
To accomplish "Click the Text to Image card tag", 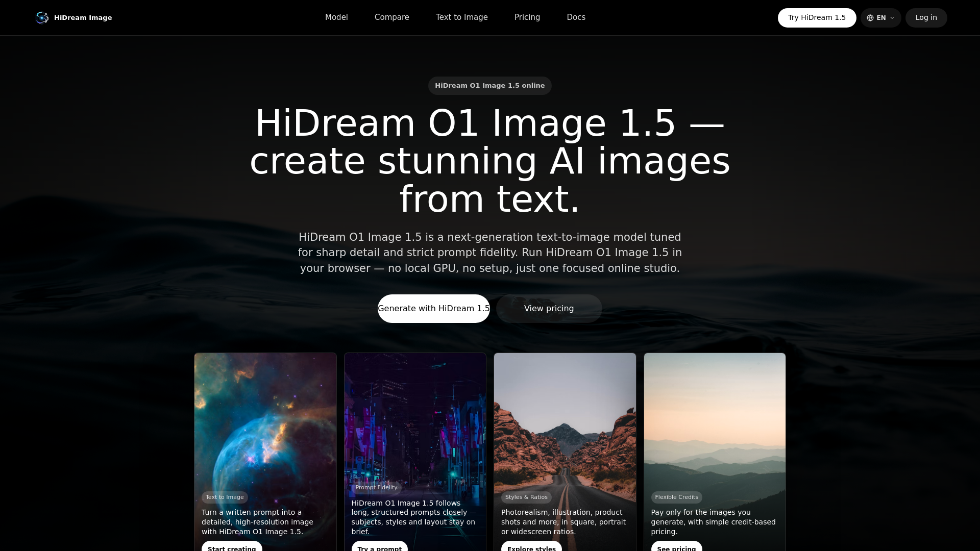I will click(x=225, y=497).
